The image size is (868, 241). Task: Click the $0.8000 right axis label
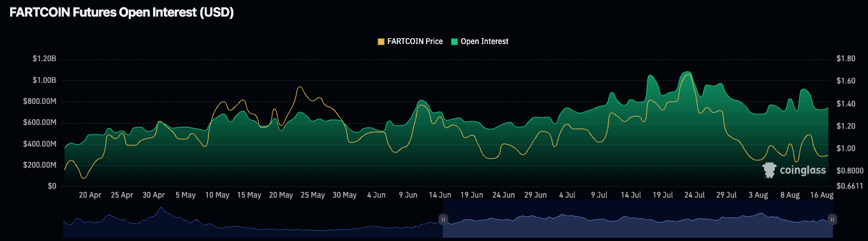click(x=850, y=171)
